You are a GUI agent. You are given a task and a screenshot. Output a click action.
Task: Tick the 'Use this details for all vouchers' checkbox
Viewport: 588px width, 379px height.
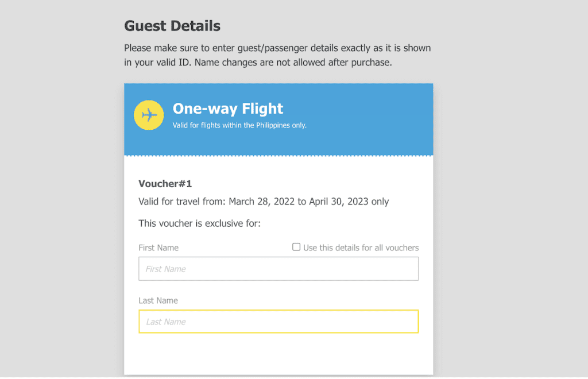(x=296, y=247)
